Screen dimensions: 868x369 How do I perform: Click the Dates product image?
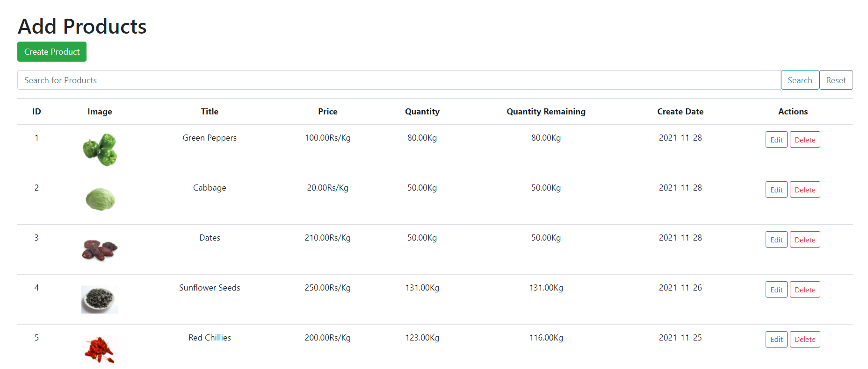coord(100,249)
